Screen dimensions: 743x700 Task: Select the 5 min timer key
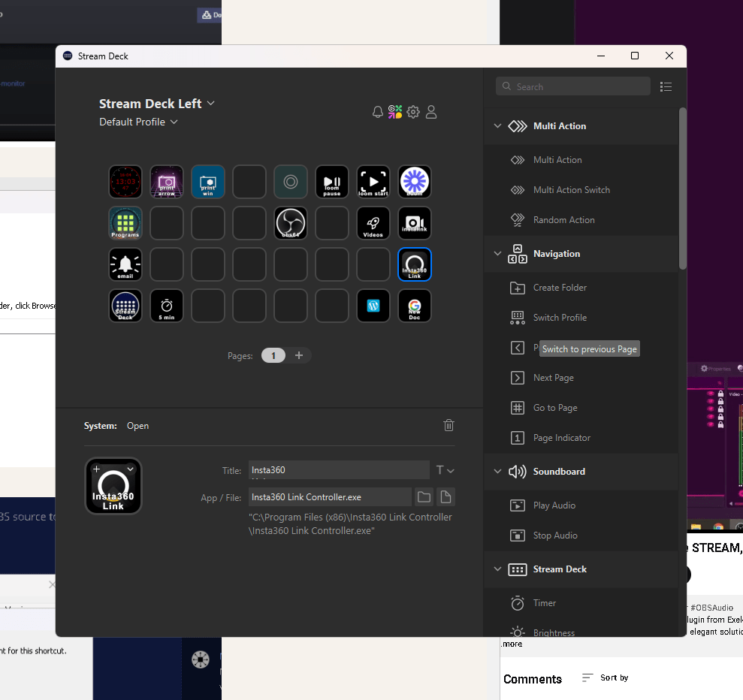[167, 306]
